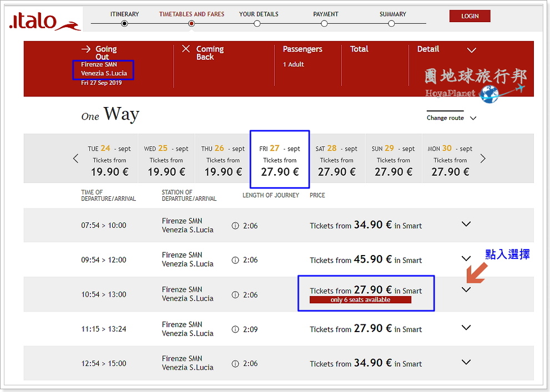Click the info icon for the 11:15 train

235,329
